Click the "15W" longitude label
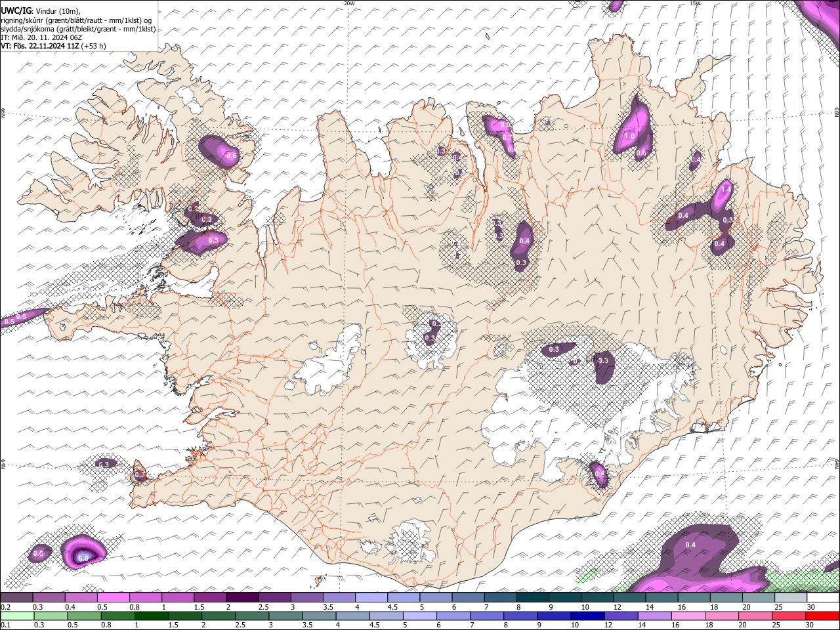Image resolution: width=840 pixels, height=630 pixels. point(695,3)
